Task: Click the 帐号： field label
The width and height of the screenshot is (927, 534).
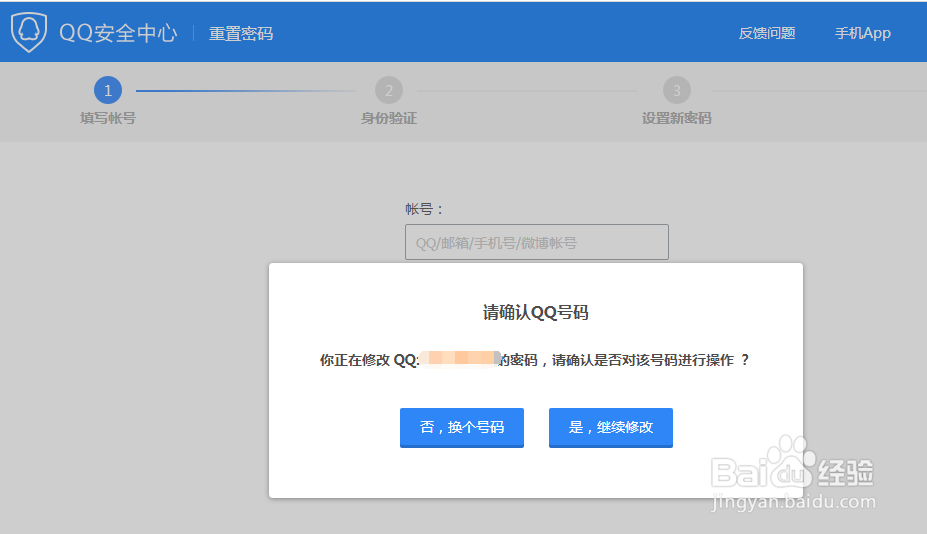Action: pyautogui.click(x=424, y=209)
